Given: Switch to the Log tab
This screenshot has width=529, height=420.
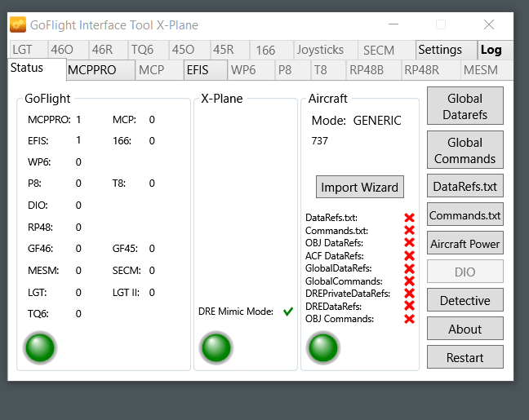Looking at the screenshot, I should pos(491,50).
